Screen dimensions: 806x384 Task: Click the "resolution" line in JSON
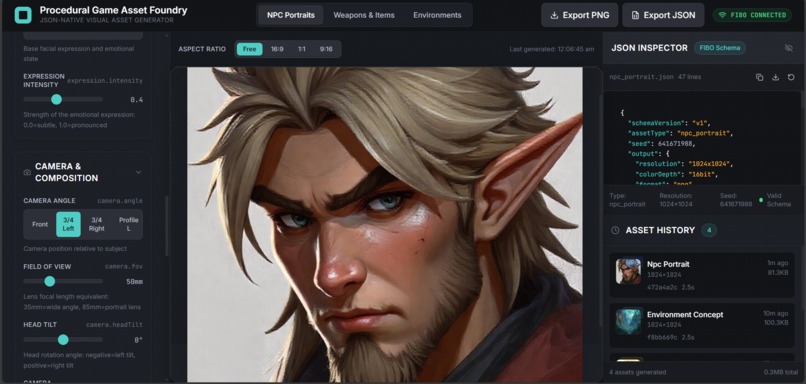684,164
